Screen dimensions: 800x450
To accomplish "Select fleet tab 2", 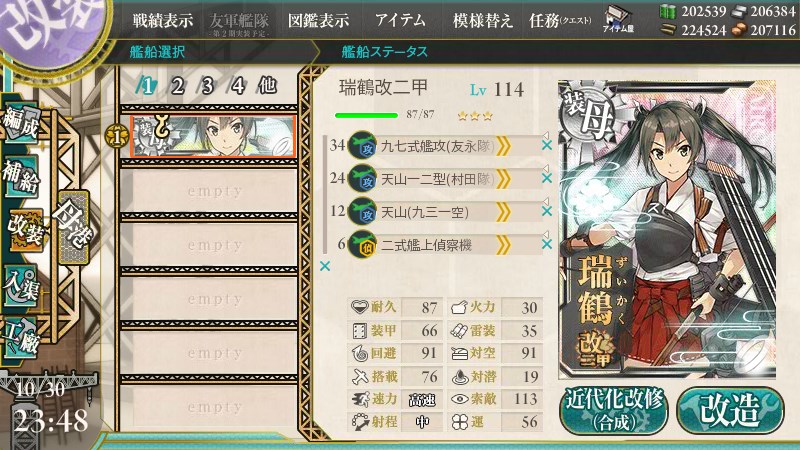I will [177, 86].
